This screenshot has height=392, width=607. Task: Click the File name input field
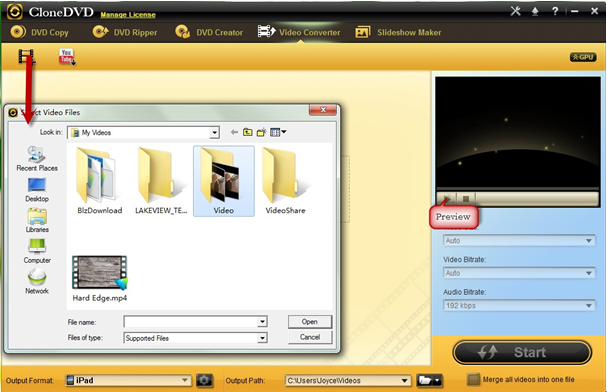point(191,322)
